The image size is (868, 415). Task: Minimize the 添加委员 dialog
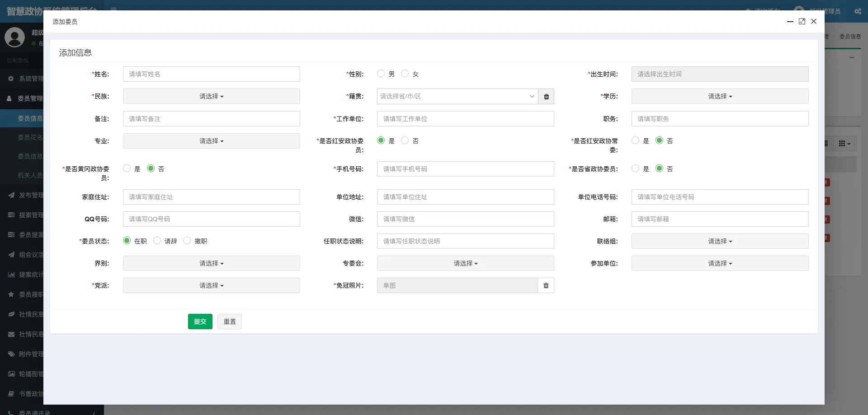[790, 21]
